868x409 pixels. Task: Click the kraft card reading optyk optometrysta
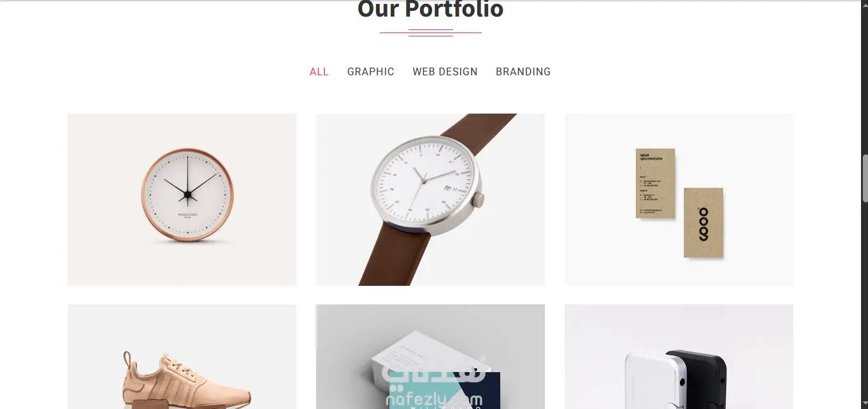coord(655,184)
